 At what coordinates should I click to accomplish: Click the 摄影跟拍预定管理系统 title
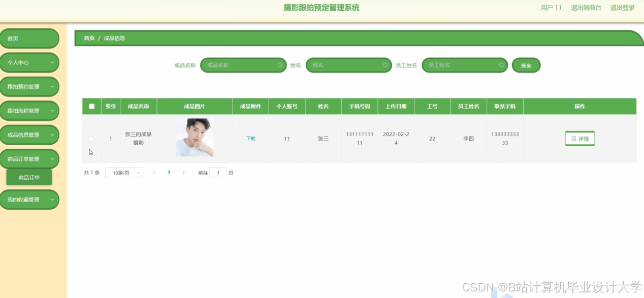[321, 8]
